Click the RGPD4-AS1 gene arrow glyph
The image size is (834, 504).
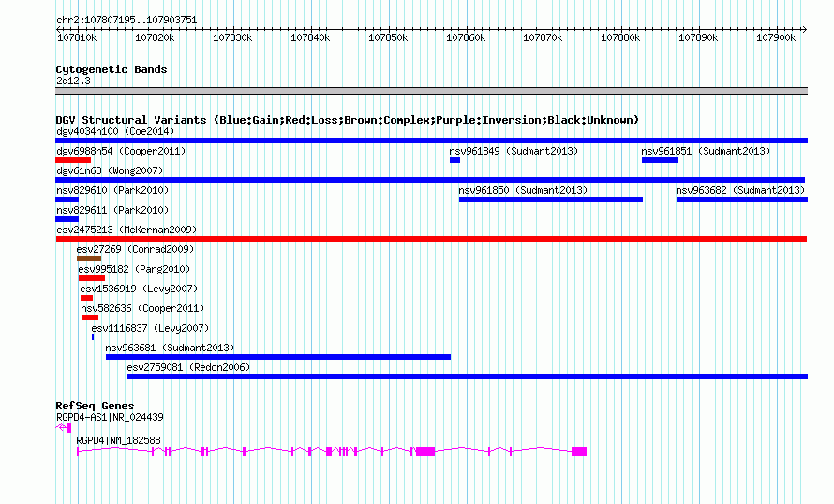tap(64, 427)
